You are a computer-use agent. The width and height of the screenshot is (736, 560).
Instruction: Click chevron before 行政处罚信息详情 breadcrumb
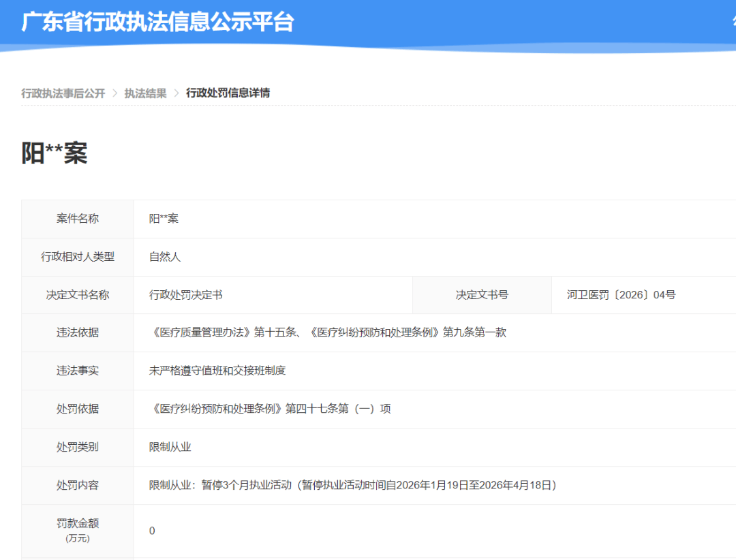[x=177, y=93]
